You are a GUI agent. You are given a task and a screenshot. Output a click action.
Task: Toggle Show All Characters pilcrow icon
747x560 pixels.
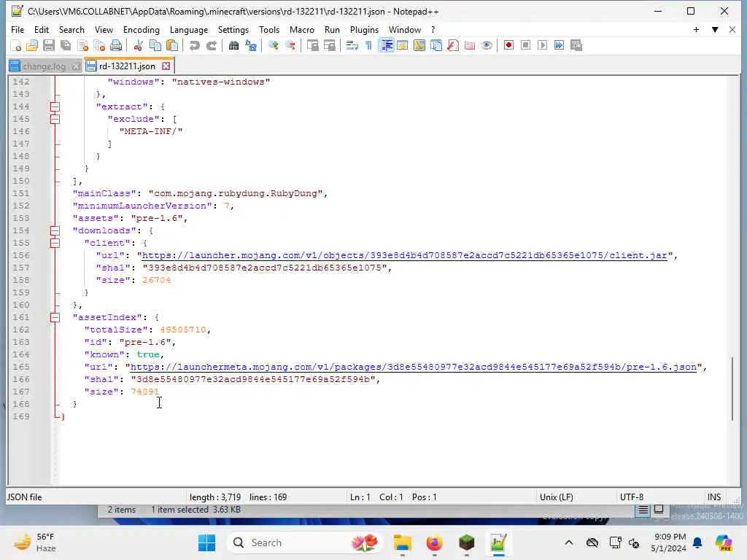pyautogui.click(x=368, y=45)
